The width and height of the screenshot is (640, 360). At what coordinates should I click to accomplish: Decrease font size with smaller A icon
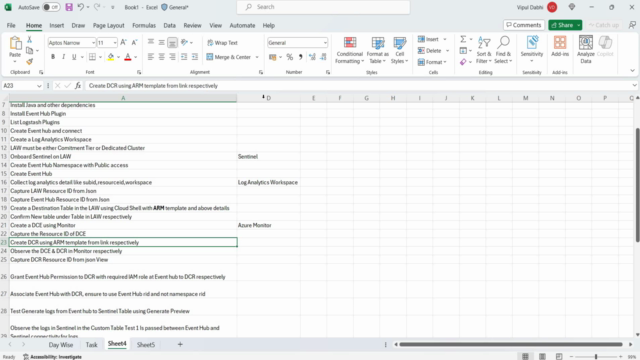click(x=134, y=42)
